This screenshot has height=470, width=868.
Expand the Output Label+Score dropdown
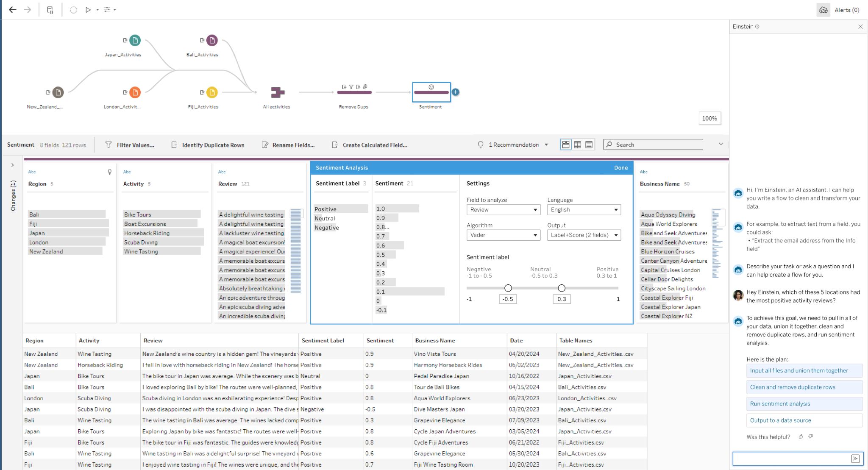[584, 235]
